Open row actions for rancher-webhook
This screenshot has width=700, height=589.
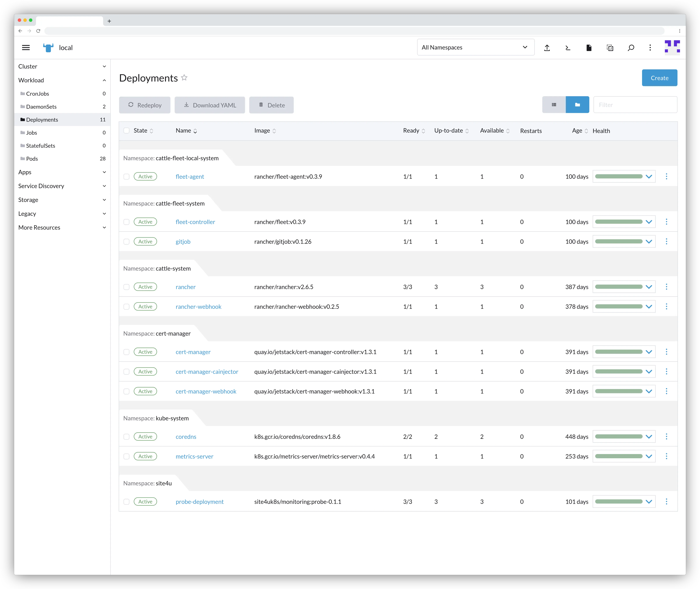[x=666, y=307]
